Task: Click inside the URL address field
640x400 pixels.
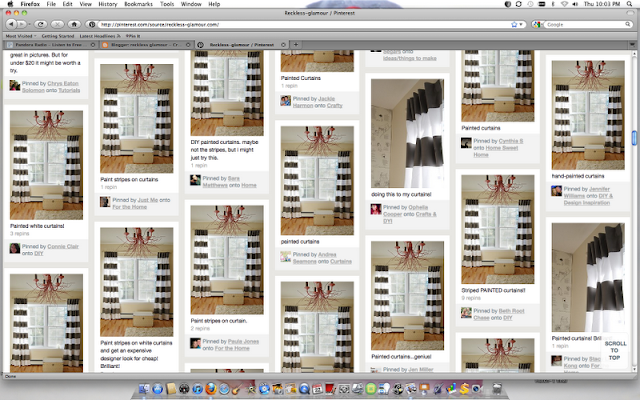Action: [302, 24]
